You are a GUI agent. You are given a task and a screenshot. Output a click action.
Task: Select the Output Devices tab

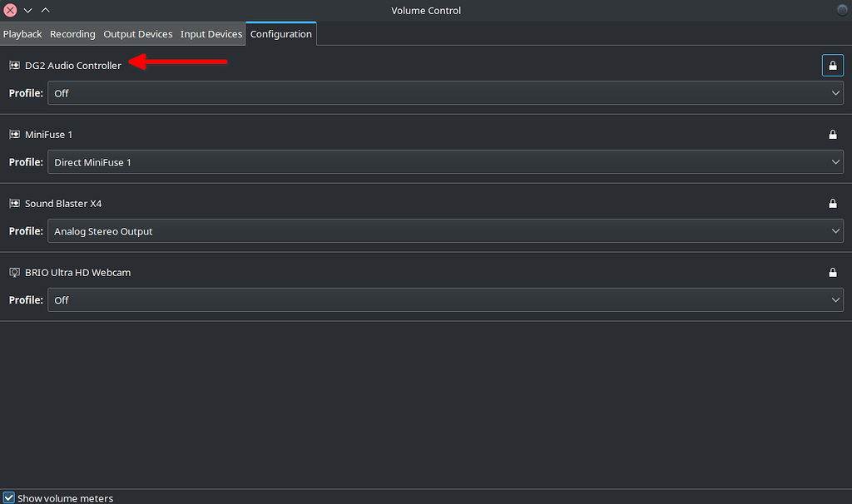point(137,34)
